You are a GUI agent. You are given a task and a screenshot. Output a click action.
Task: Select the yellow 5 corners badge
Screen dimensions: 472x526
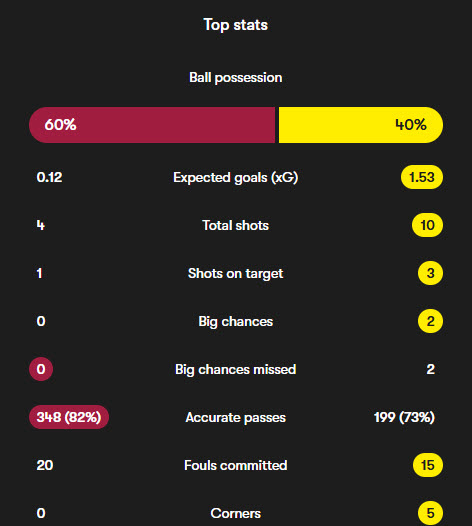pos(430,513)
